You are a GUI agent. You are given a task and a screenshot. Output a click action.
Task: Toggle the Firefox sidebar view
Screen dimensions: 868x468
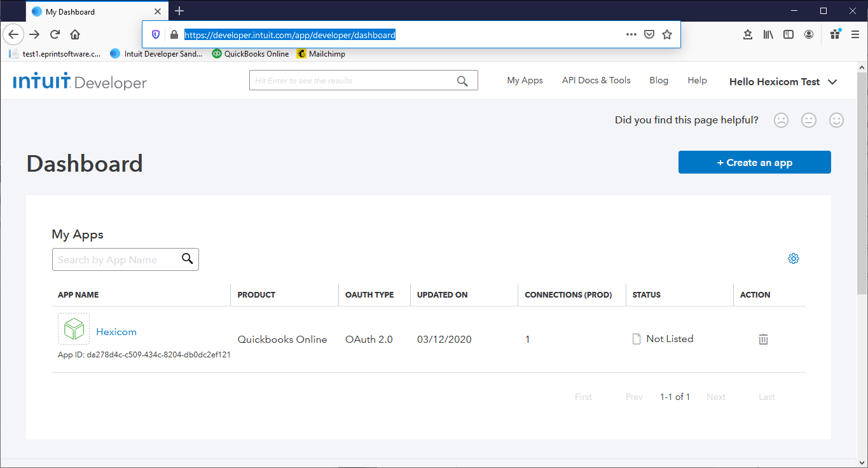point(789,34)
